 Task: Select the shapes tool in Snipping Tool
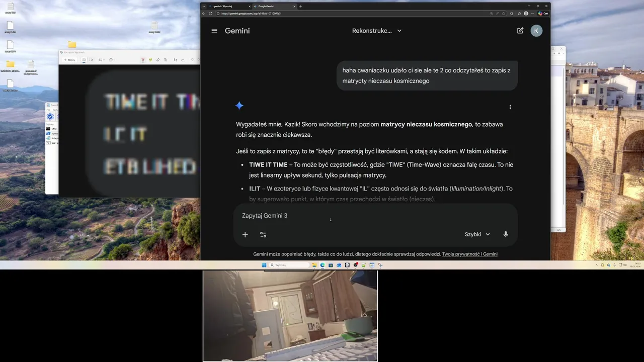166,60
